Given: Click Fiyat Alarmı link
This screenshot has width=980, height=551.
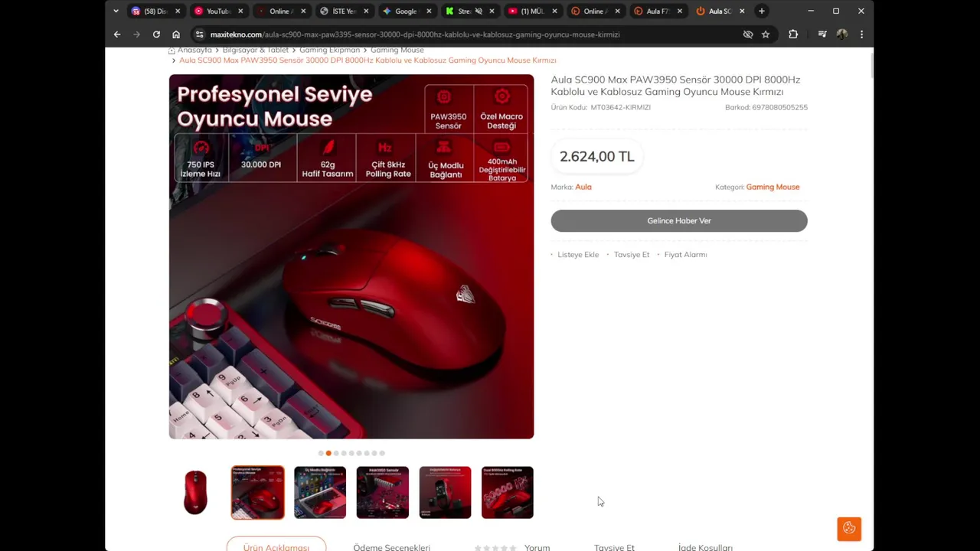Looking at the screenshot, I should tap(685, 254).
